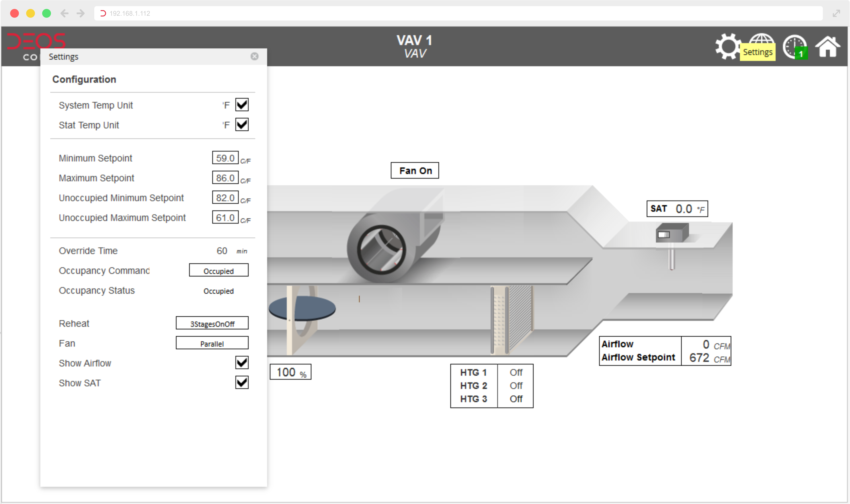The height and width of the screenshot is (504, 850).
Task: Toggle the Stat Temp Unit checkbox
Action: [242, 124]
